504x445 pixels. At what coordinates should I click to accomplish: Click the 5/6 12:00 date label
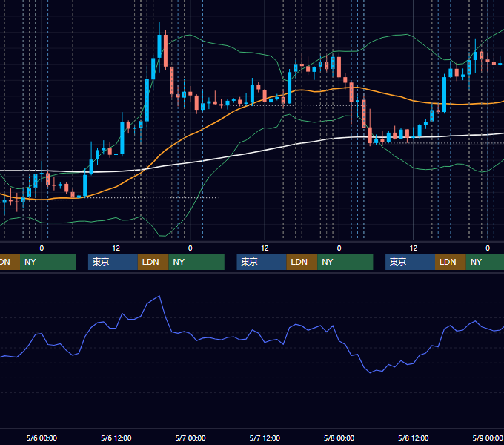click(x=116, y=438)
